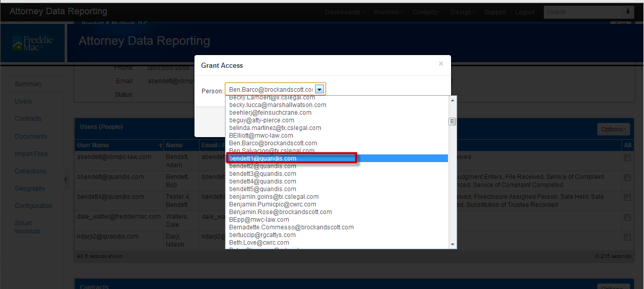Screen dimensions: 644x289
Task: Open the Person combo box arrow
Action: pos(319,90)
